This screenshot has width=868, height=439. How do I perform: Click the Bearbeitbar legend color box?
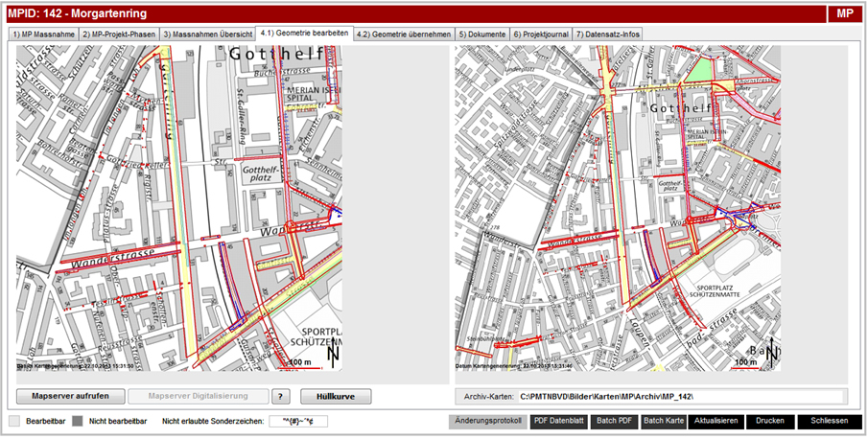(13, 422)
